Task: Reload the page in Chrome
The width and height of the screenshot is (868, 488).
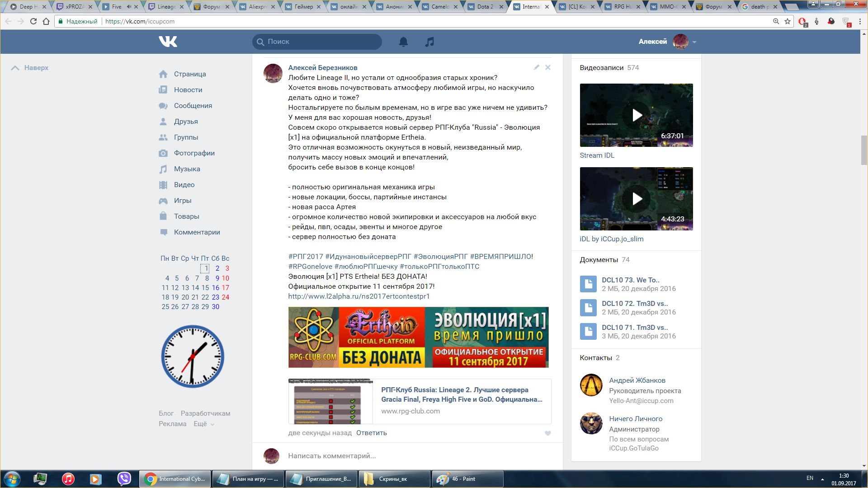Action: click(33, 21)
